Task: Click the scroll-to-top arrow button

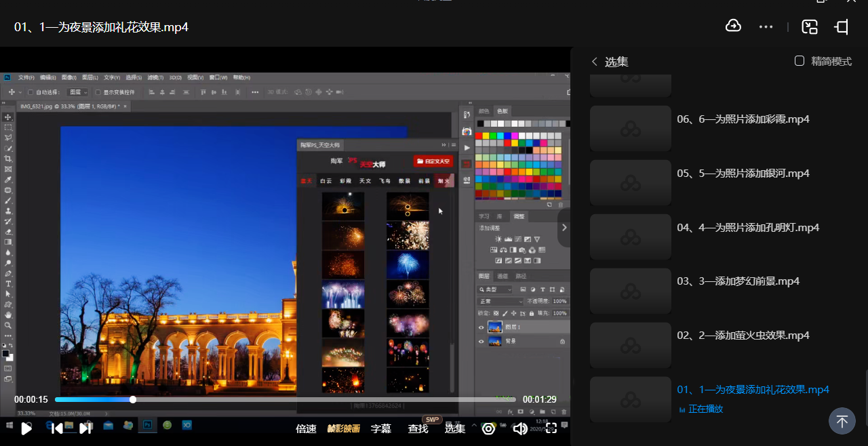Action: coord(842,421)
